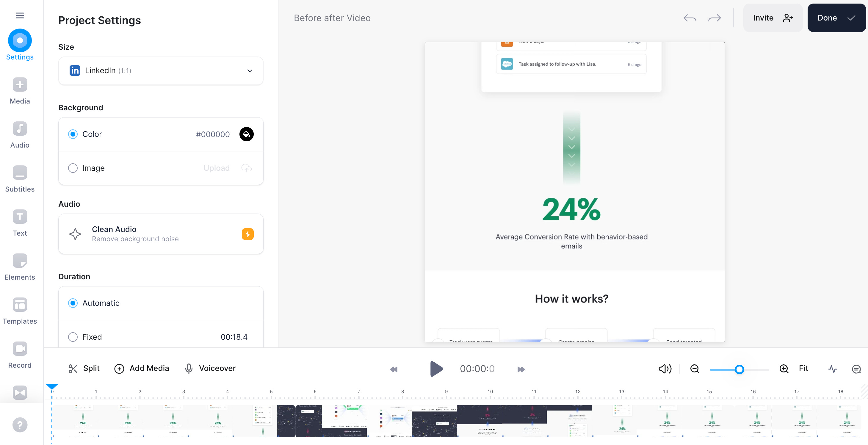Expand the LinkedIn (1:1) size dropdown

[161, 70]
